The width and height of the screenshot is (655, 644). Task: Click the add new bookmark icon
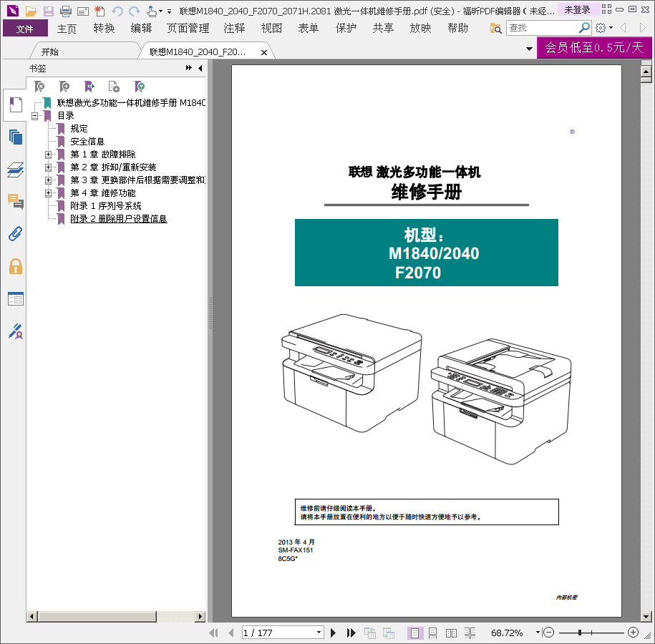[x=64, y=87]
